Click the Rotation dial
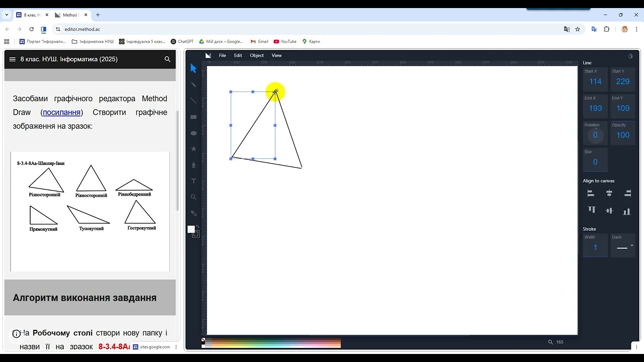 [x=595, y=135]
